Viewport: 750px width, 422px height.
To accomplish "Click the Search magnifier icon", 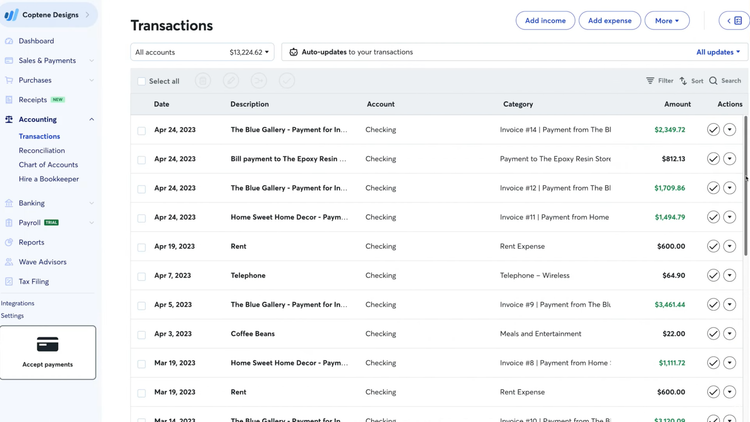I will tap(713, 81).
